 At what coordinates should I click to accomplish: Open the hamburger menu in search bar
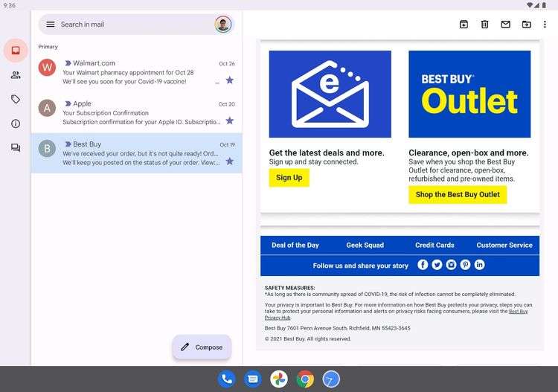(x=51, y=25)
